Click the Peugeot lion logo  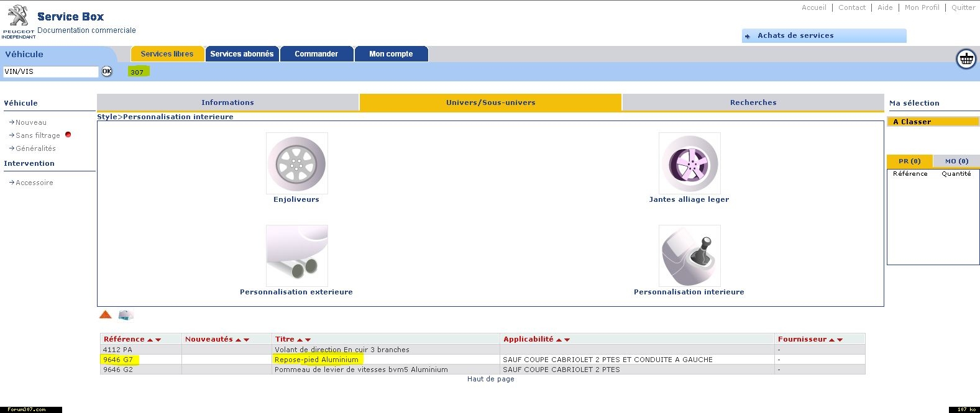tap(18, 17)
